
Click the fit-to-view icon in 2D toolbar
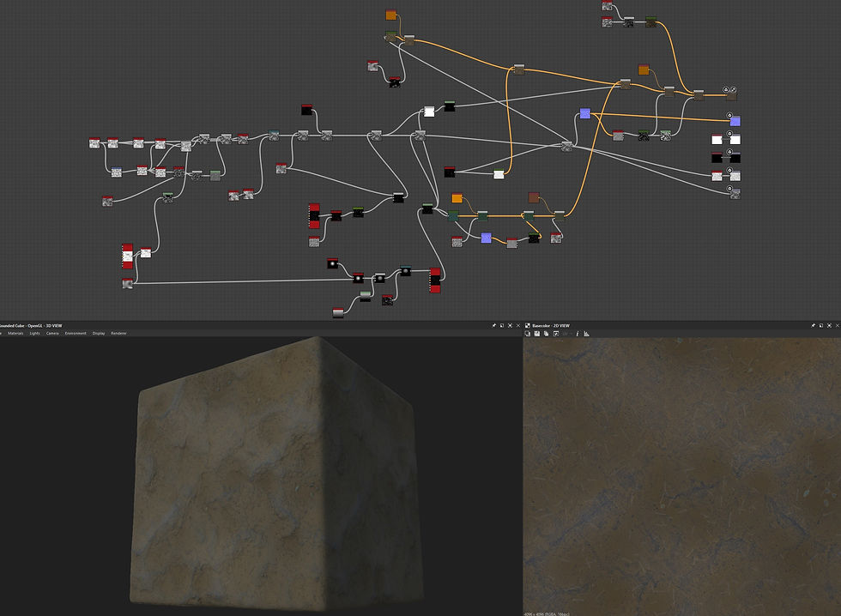556,334
